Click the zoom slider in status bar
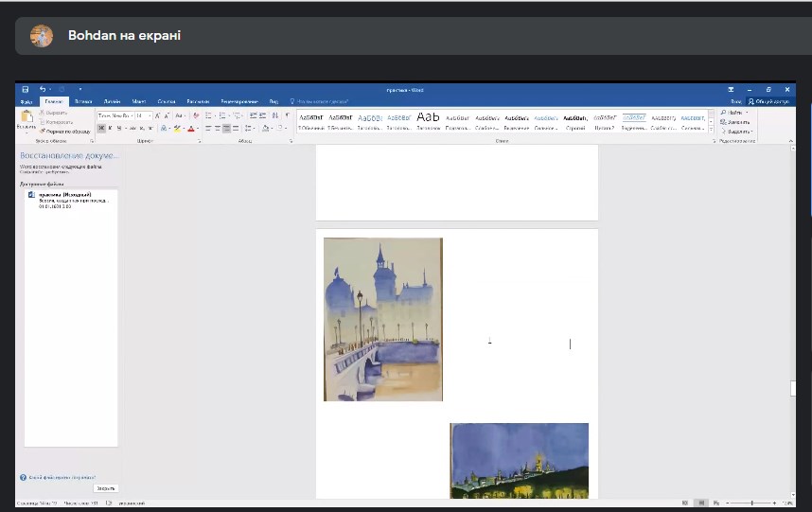812x512 pixels. [x=752, y=503]
